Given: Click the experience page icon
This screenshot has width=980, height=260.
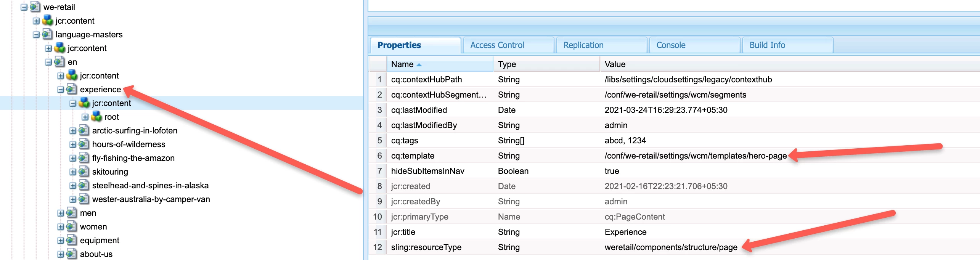Looking at the screenshot, I should click(x=72, y=89).
